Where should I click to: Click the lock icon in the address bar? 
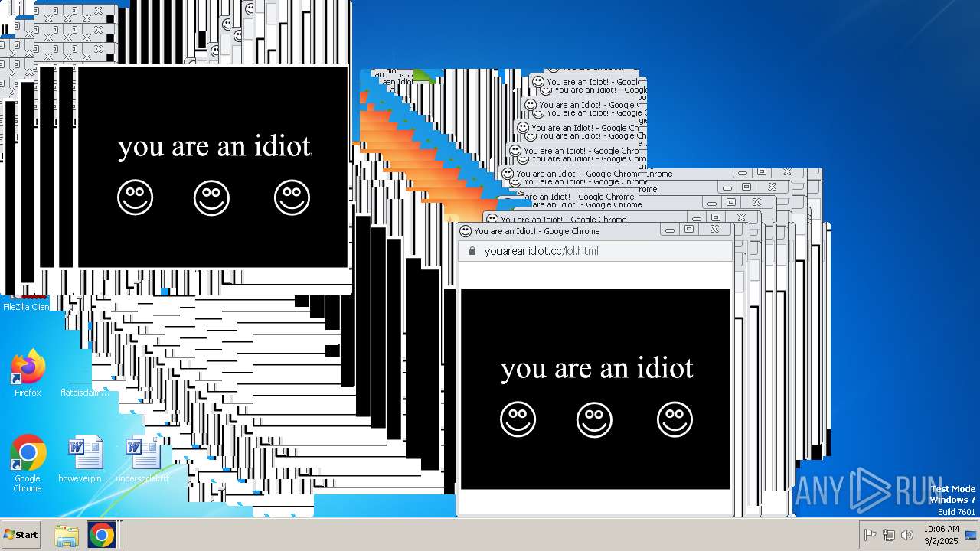click(472, 251)
